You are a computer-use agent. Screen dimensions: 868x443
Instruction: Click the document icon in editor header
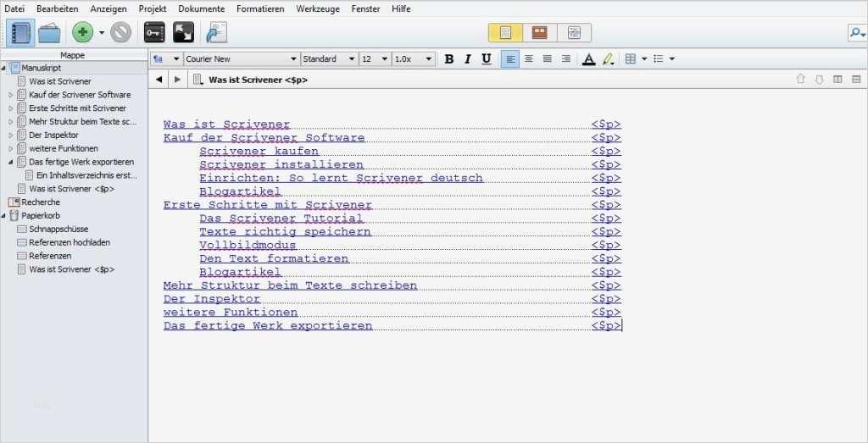[x=198, y=80]
